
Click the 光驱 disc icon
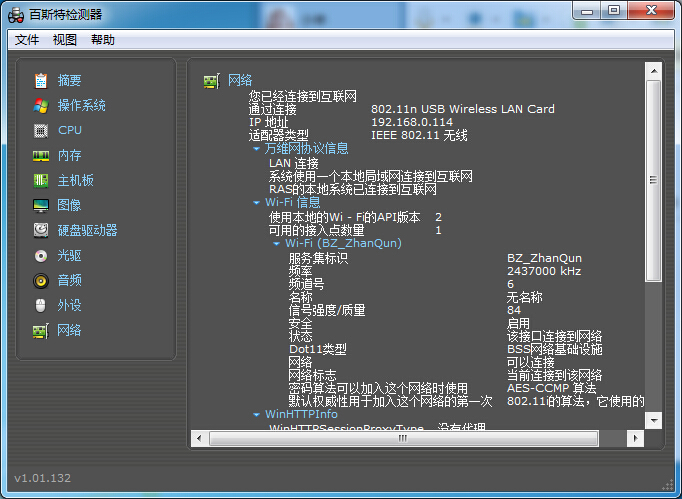pos(41,256)
